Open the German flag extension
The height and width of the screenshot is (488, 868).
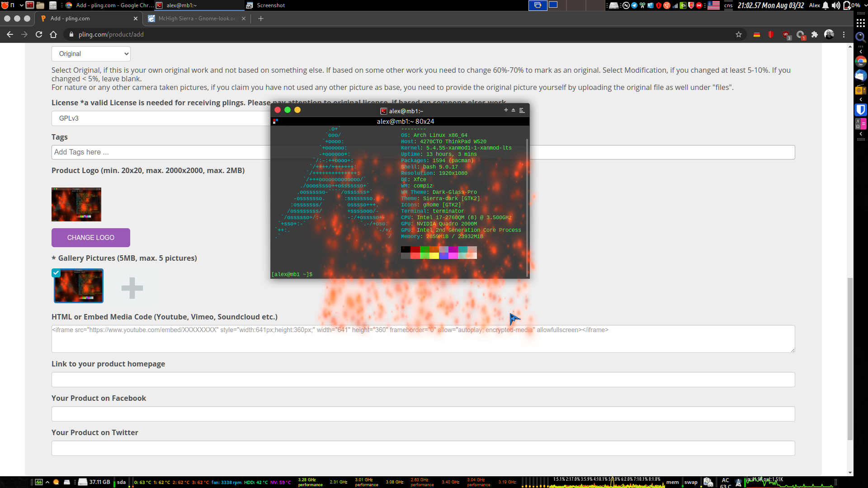coord(757,34)
